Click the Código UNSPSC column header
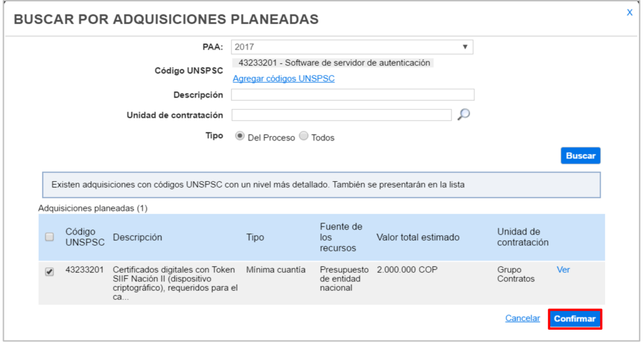Screen dimensions: 644x343 point(85,237)
